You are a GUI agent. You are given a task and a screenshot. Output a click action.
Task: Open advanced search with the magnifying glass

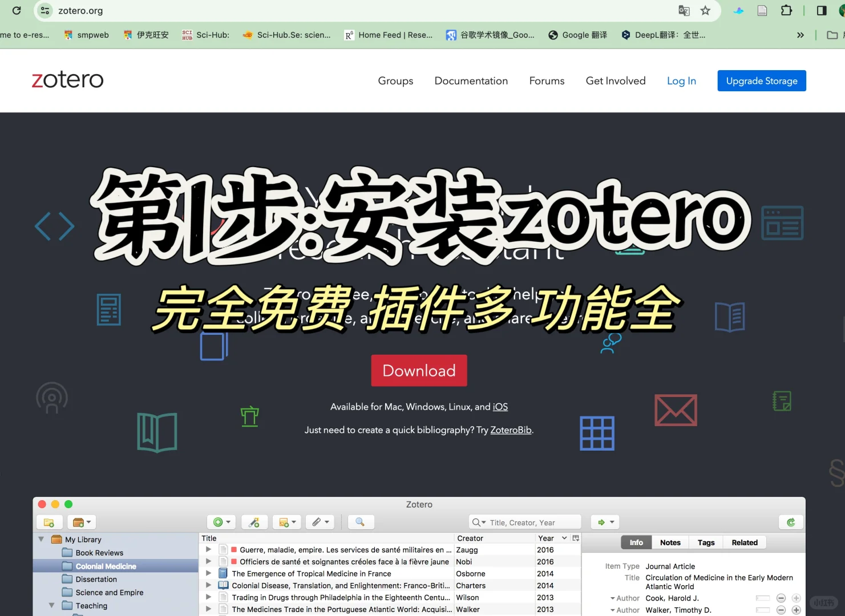click(361, 522)
